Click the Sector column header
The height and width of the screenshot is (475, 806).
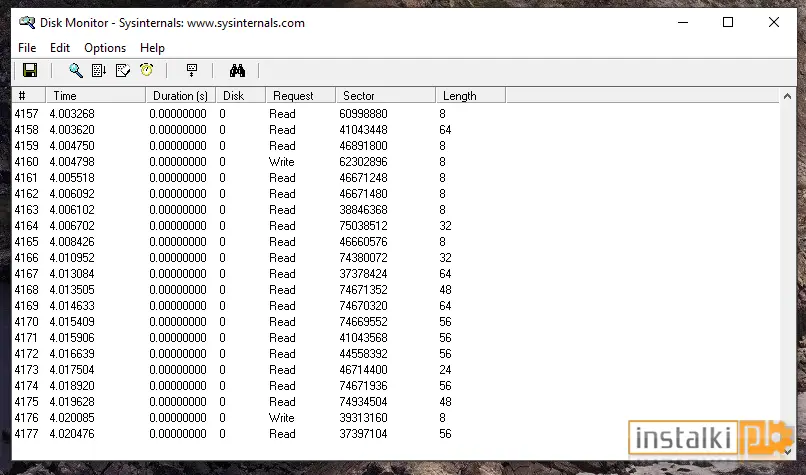coord(386,96)
